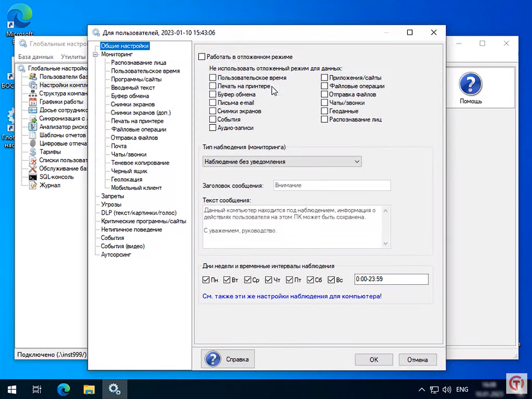Click the Шаблоны отчетов icon

[33, 135]
